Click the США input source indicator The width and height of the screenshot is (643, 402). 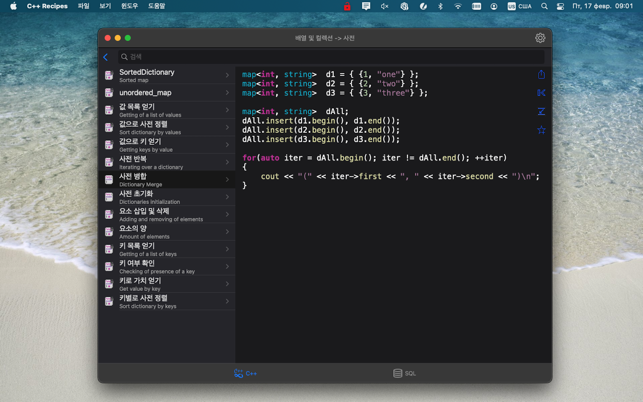[x=519, y=6]
